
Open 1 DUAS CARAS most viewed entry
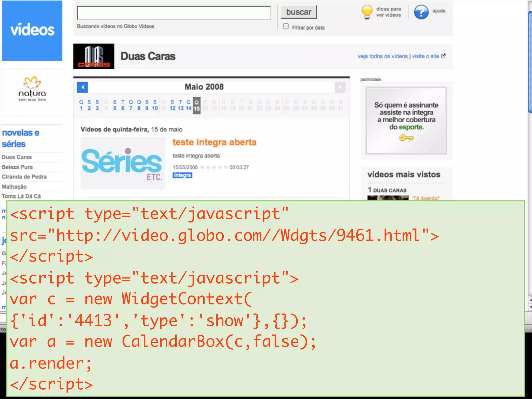(387, 190)
